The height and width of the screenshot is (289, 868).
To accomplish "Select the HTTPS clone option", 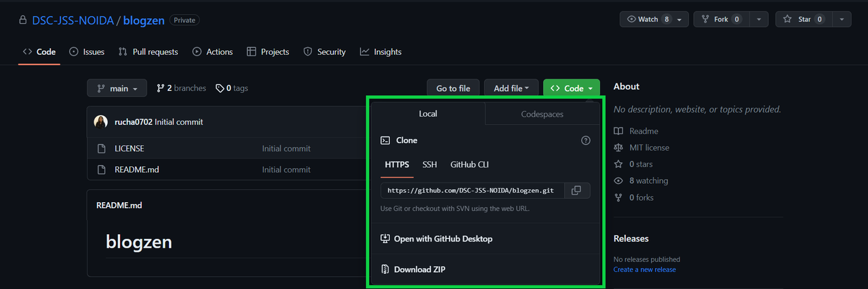I will pyautogui.click(x=397, y=165).
